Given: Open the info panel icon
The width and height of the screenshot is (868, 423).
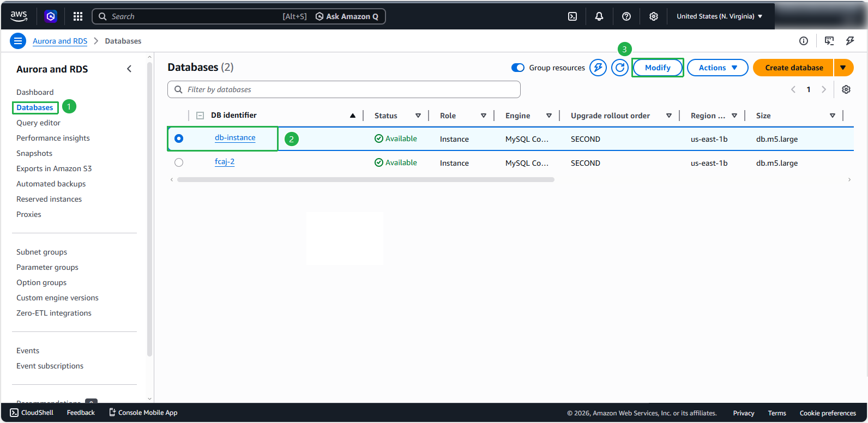Looking at the screenshot, I should [x=804, y=41].
